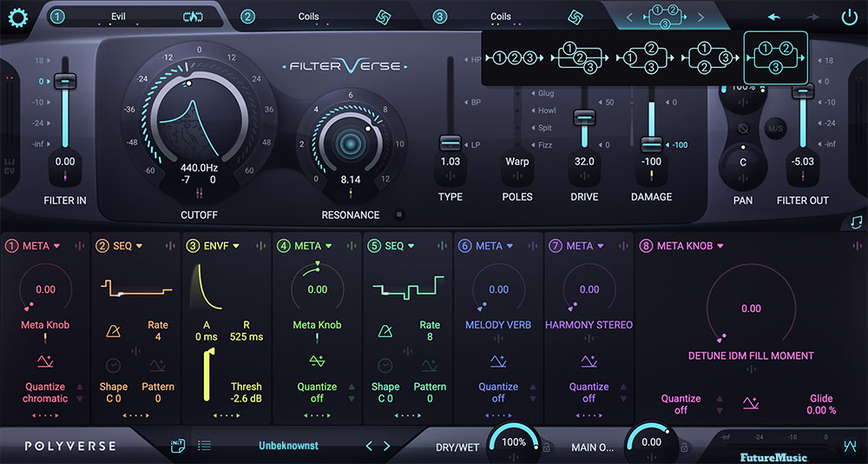Screen dimensions: 868x464
Task: Toggle the M/S mode button
Action: [x=774, y=129]
